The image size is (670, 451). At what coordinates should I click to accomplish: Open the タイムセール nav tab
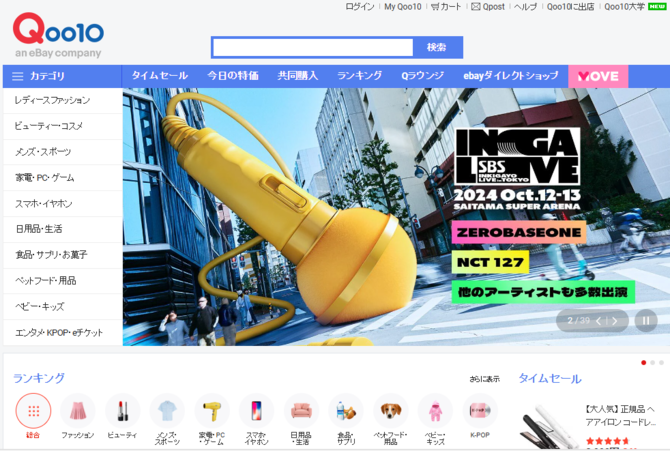pyautogui.click(x=159, y=76)
